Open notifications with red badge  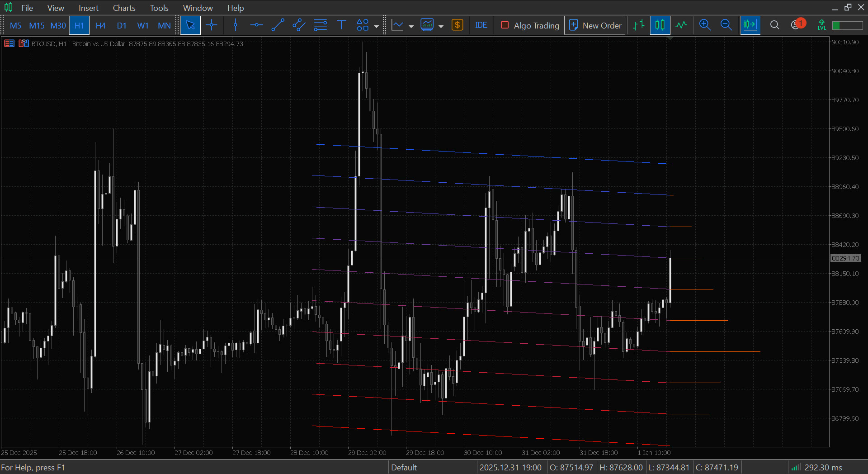797,24
